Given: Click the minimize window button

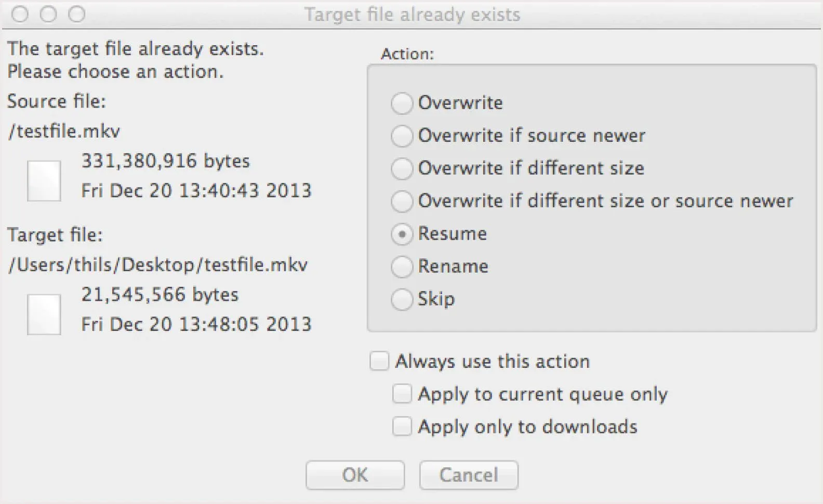Looking at the screenshot, I should tap(48, 14).
